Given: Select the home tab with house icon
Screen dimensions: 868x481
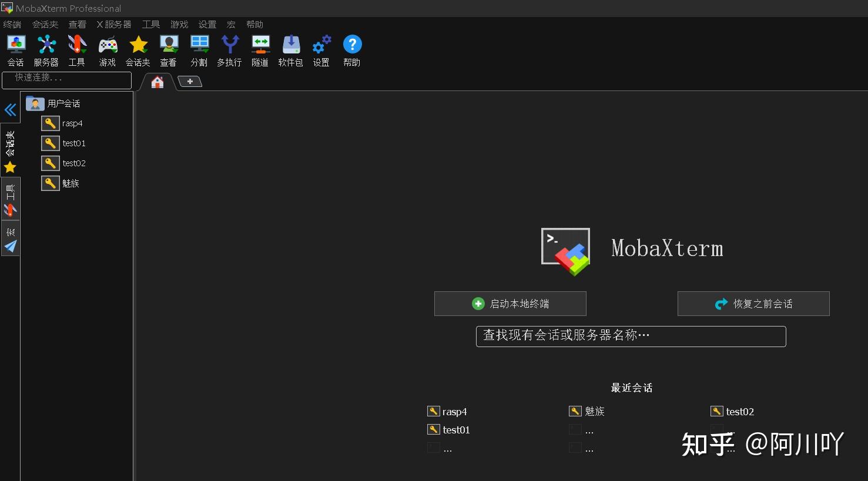Looking at the screenshot, I should (157, 82).
